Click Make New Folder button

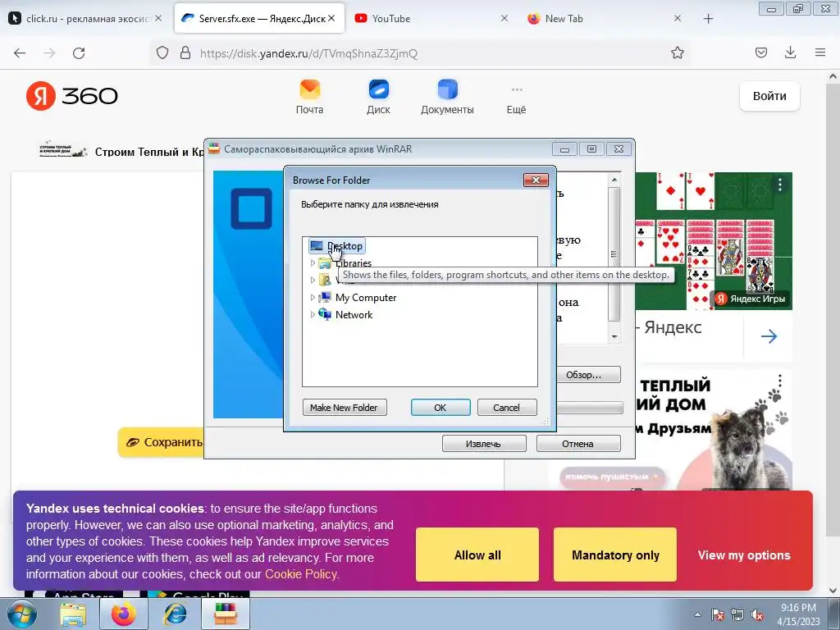pos(345,408)
